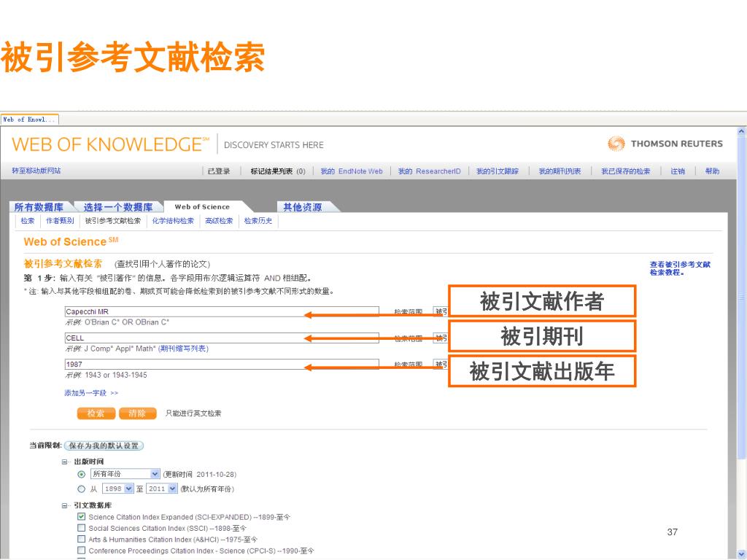Click the scrollbar up arrow
Screen dimensions: 747x560
coord(741,131)
